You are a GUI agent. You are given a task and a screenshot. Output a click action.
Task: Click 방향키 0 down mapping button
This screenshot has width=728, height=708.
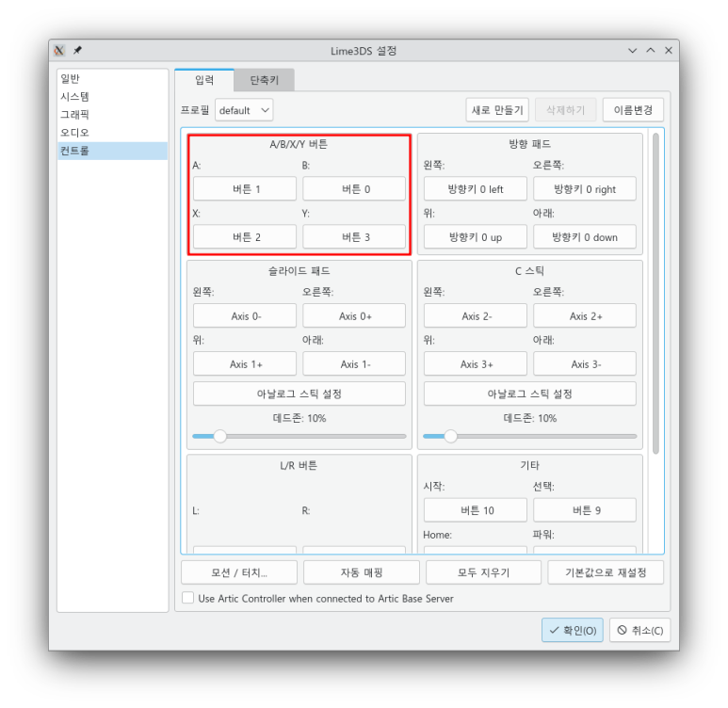[x=585, y=237]
